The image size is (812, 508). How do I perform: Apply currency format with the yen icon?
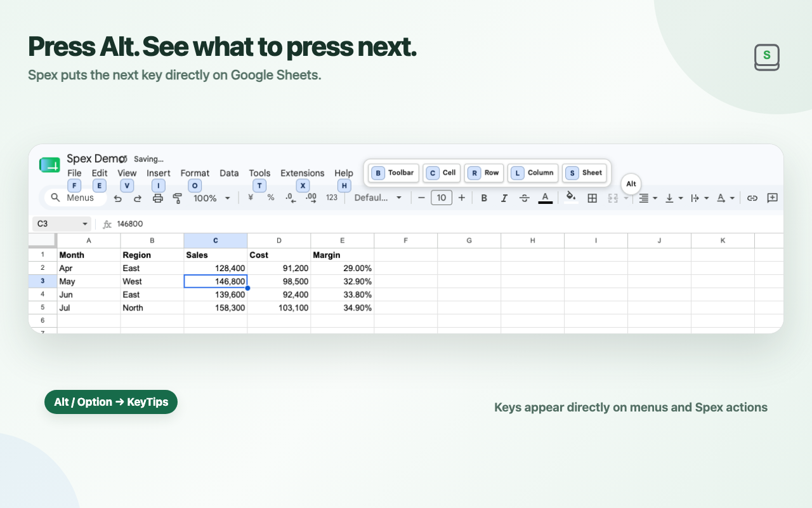click(251, 197)
